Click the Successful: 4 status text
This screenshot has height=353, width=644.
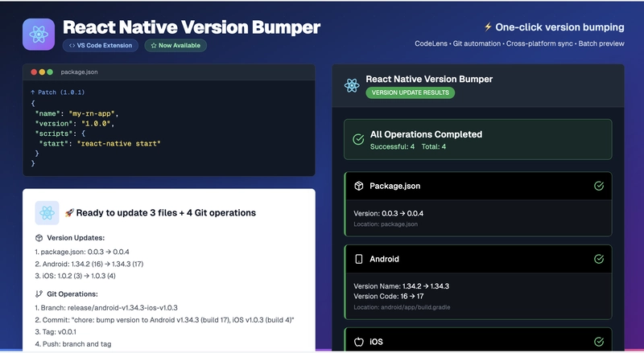392,146
